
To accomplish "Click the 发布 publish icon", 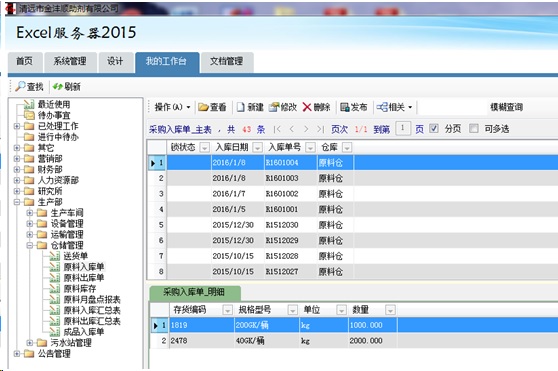I will coord(344,107).
